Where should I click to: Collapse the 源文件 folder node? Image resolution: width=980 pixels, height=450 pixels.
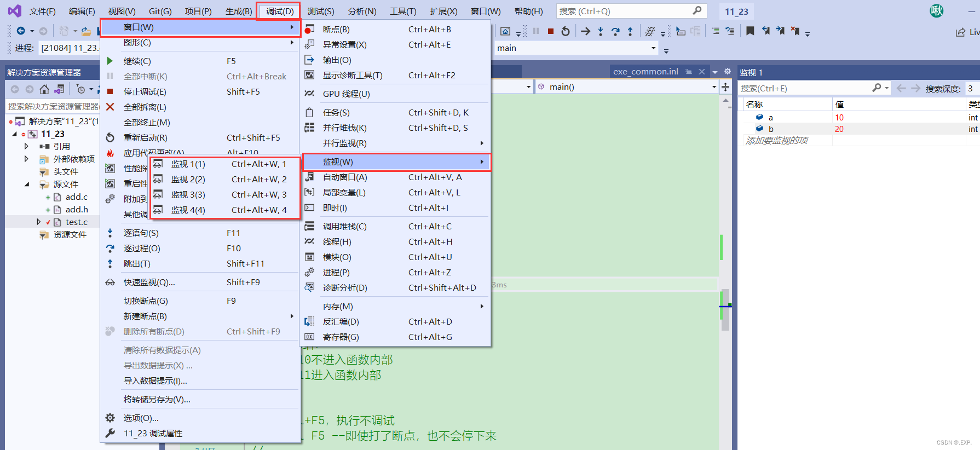tap(26, 184)
